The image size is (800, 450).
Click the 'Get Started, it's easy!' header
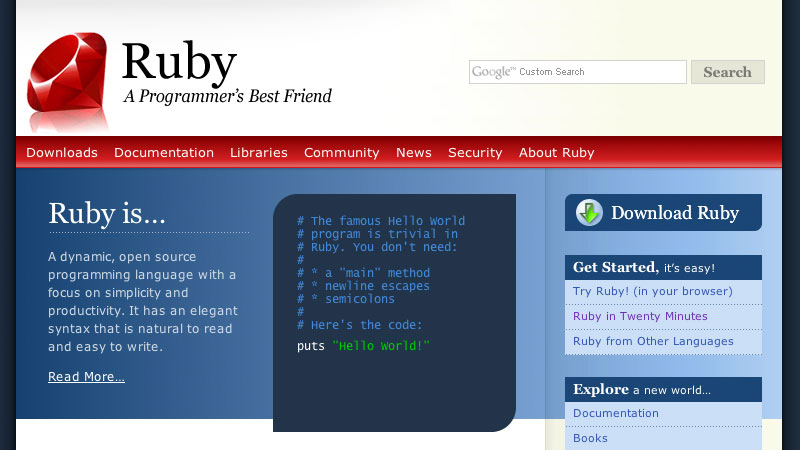point(663,267)
